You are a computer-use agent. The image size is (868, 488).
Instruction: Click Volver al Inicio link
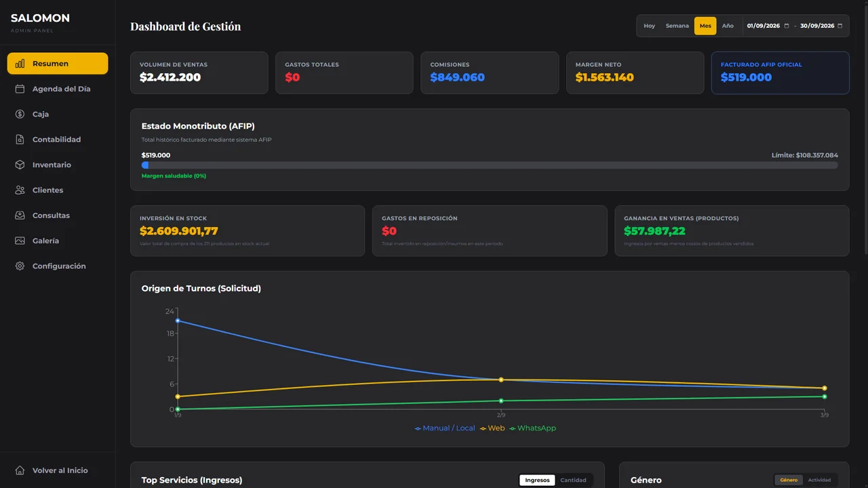[58, 470]
